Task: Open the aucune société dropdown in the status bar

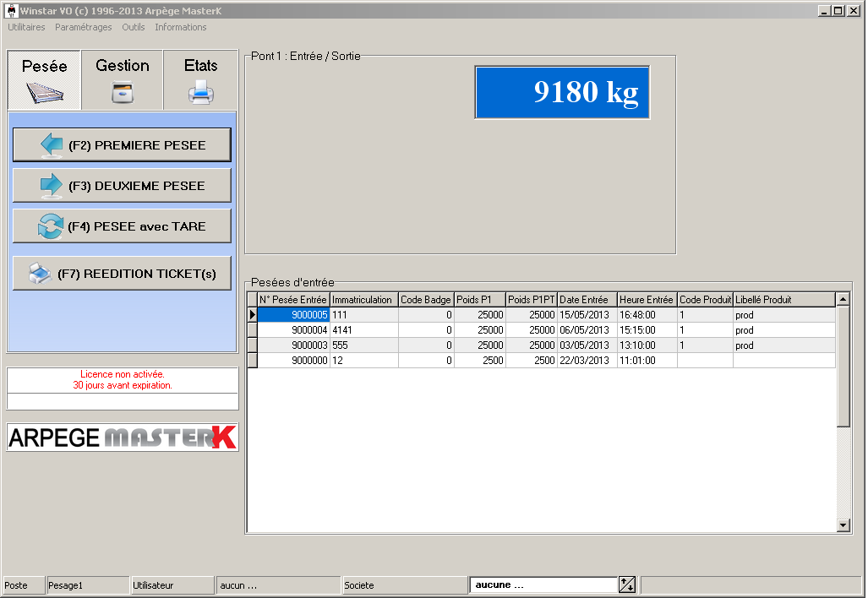Action: coord(543,584)
